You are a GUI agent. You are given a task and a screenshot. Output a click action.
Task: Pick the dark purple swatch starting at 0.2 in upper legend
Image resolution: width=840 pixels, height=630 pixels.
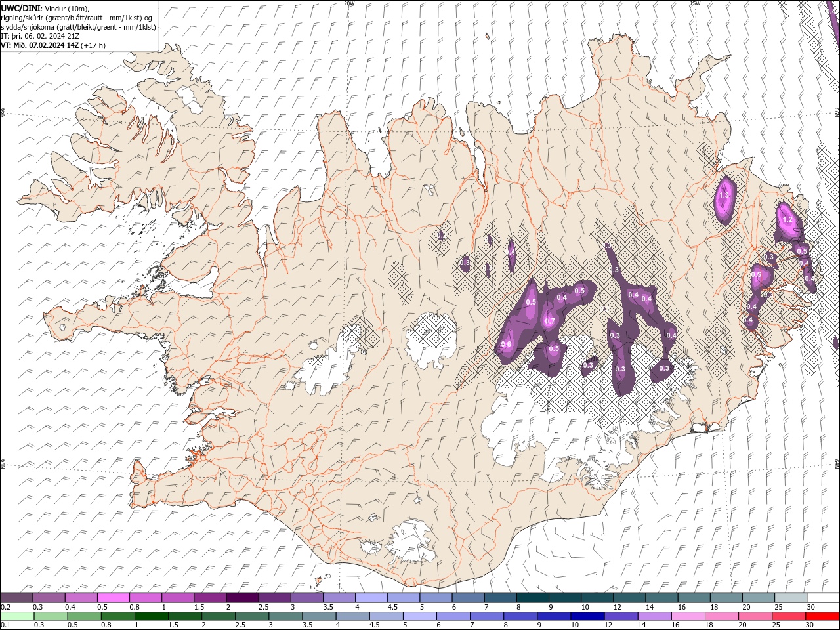pyautogui.click(x=17, y=598)
